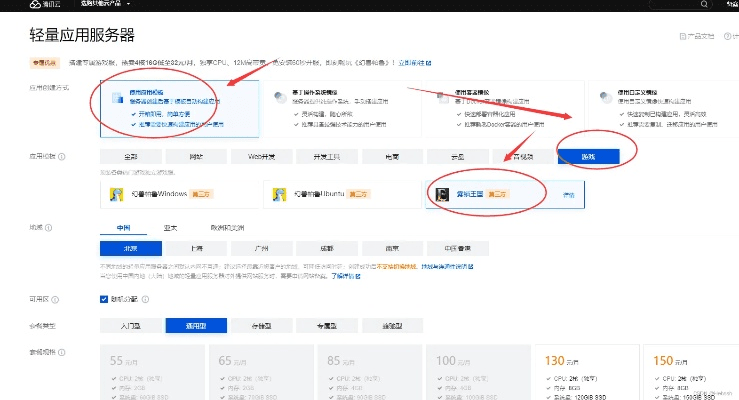Image resolution: width=739 pixels, height=400 pixels.
Task: Click the info icon beside the region label
Action: coord(49,228)
